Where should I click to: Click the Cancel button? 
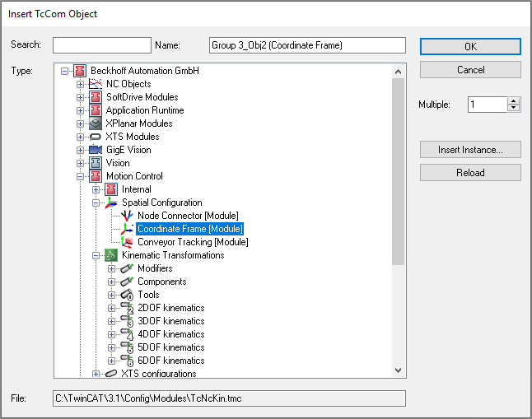[470, 70]
